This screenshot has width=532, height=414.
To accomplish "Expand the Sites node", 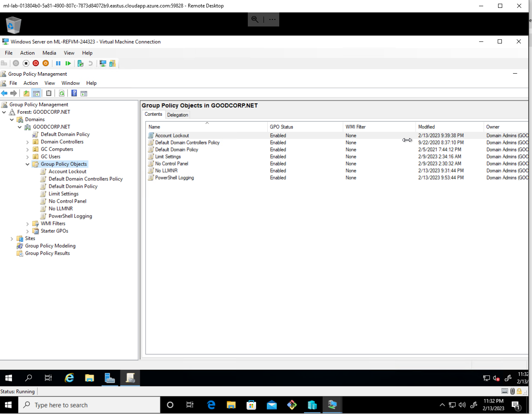I will 12,239.
